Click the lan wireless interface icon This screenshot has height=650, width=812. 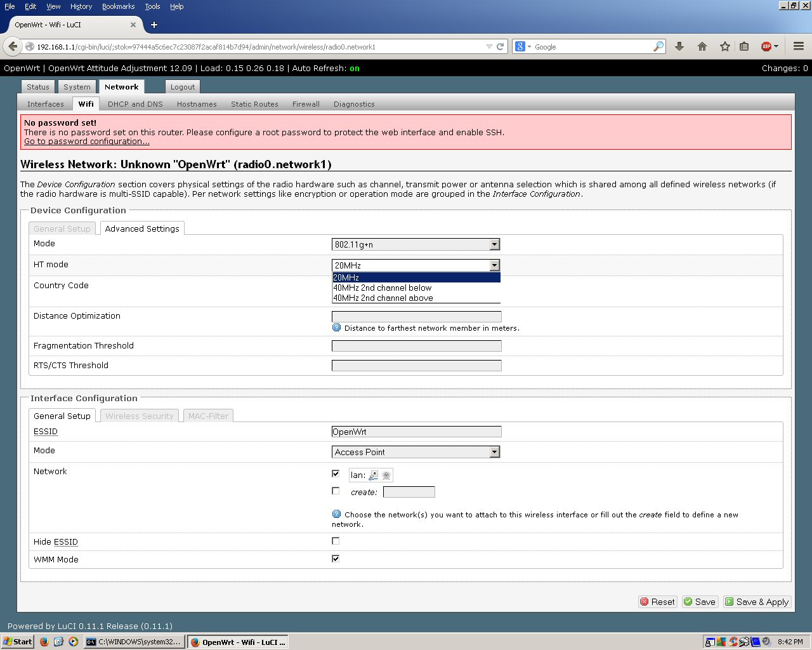point(386,475)
